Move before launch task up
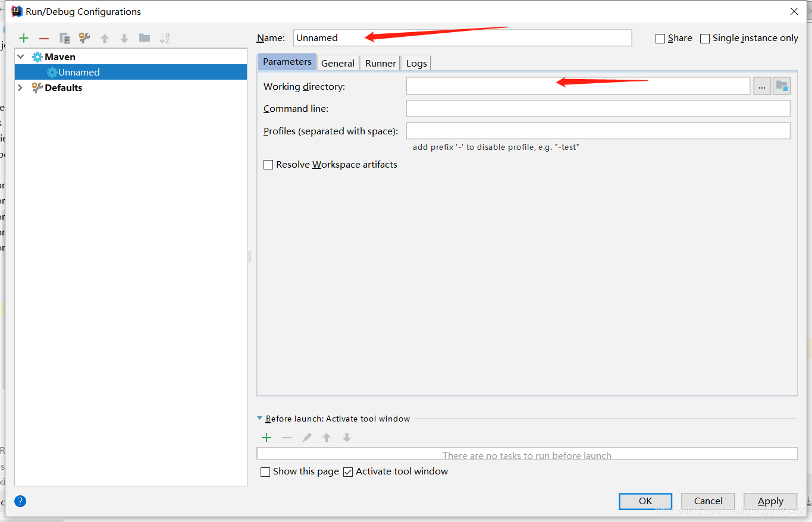The height and width of the screenshot is (522, 812). pyautogui.click(x=327, y=438)
